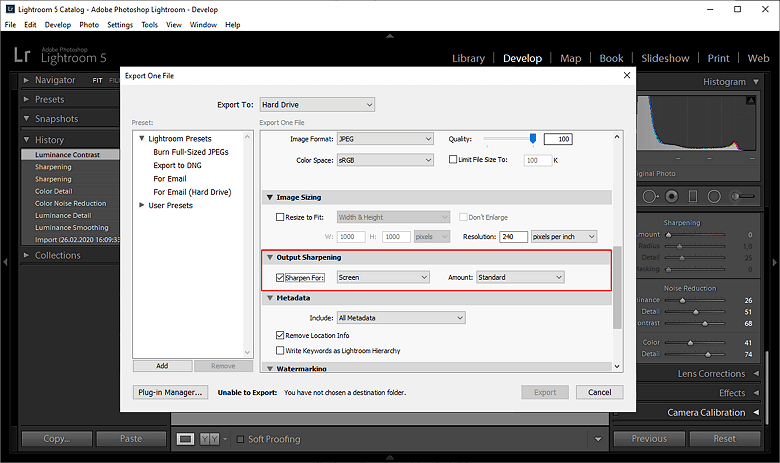
Task: Open the Settings menu
Action: (120, 24)
